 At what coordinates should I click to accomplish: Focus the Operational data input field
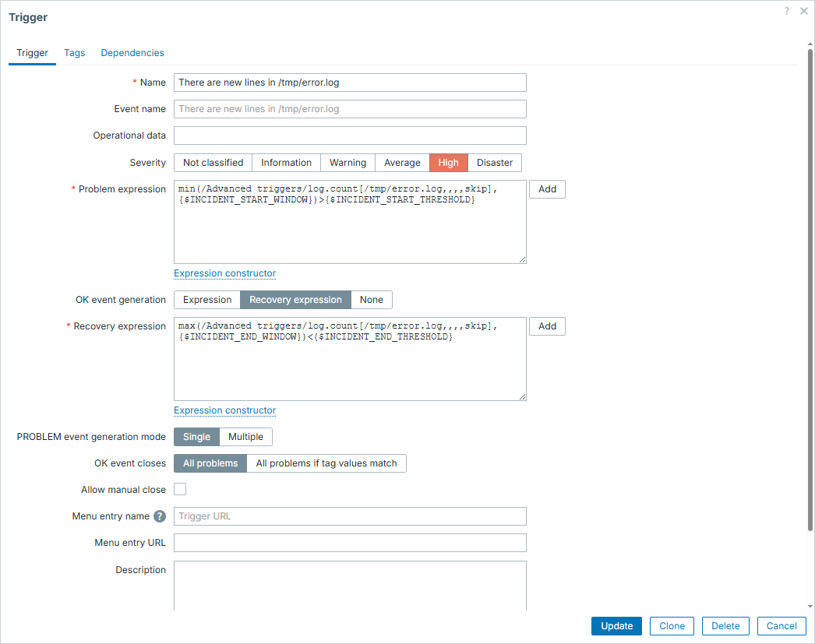[350, 135]
